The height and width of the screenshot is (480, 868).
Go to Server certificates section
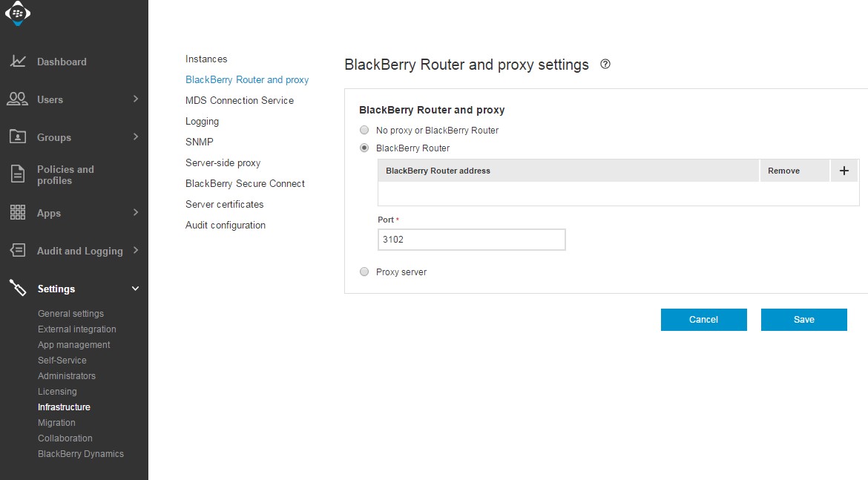coord(225,205)
